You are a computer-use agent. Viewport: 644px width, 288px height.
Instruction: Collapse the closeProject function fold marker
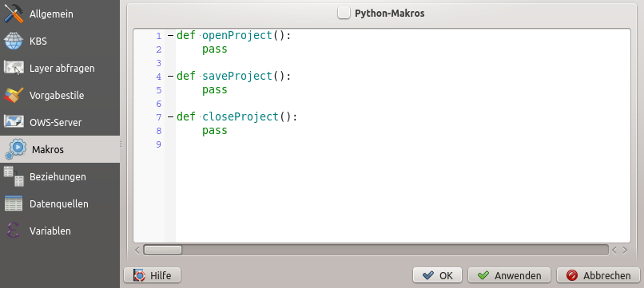[x=170, y=117]
